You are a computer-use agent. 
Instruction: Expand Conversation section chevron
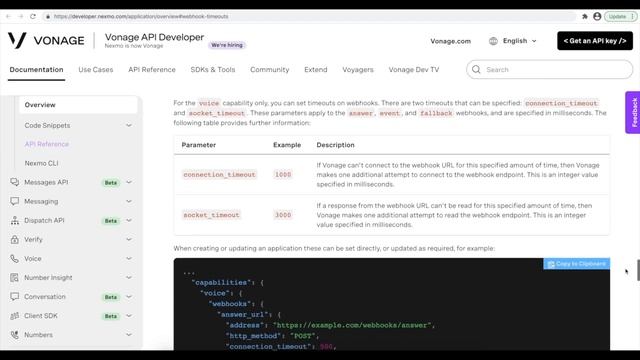pos(129,297)
